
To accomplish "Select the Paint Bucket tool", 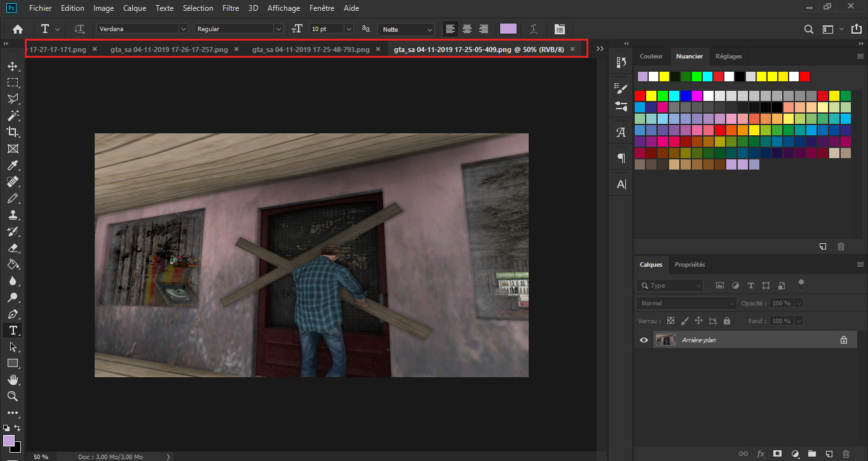I will coord(12,264).
